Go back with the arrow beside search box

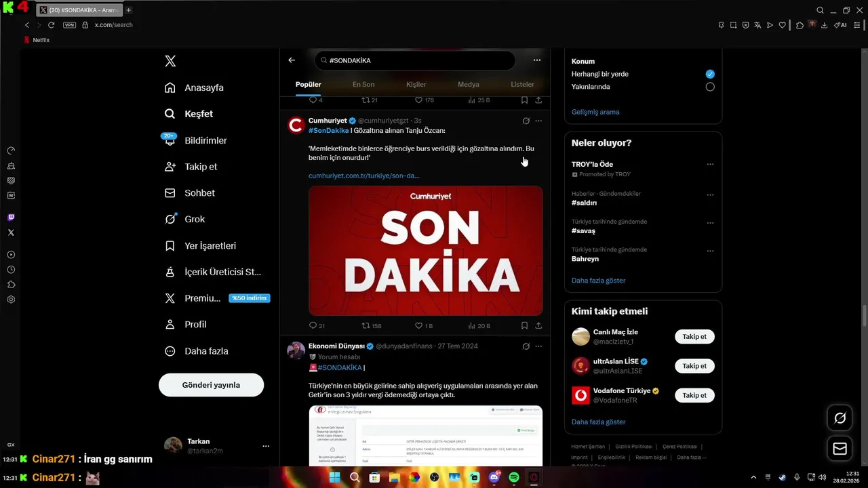coord(292,60)
